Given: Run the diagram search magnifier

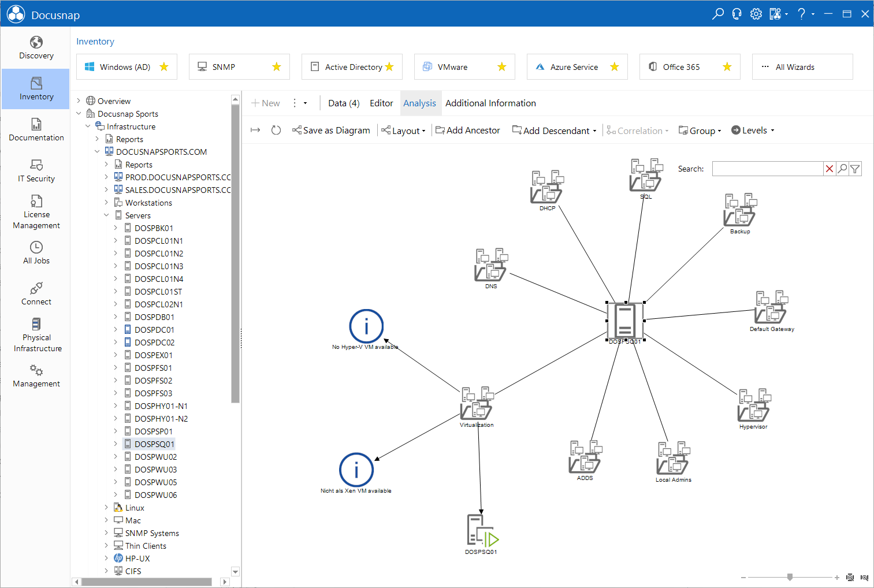Looking at the screenshot, I should [x=843, y=169].
